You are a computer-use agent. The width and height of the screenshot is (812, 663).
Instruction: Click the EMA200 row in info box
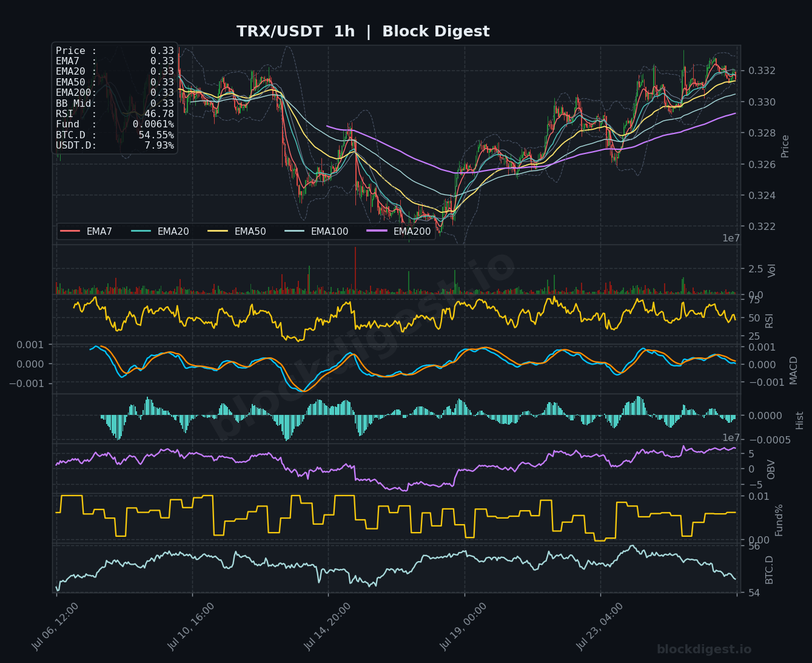pyautogui.click(x=115, y=93)
